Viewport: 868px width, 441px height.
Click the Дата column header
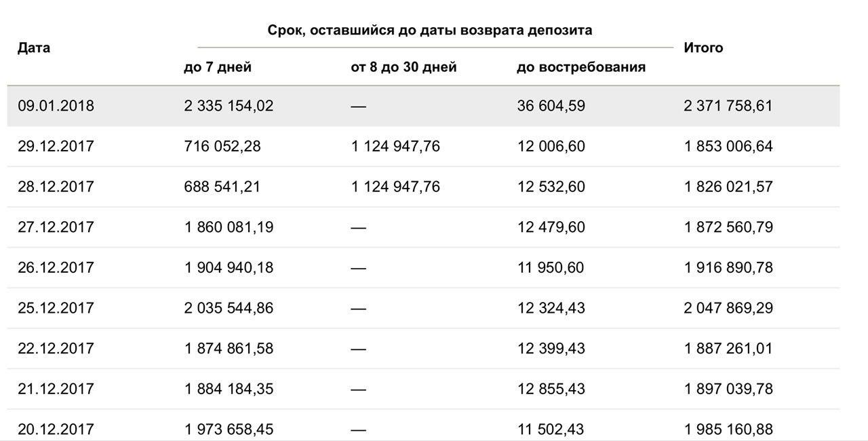point(34,47)
